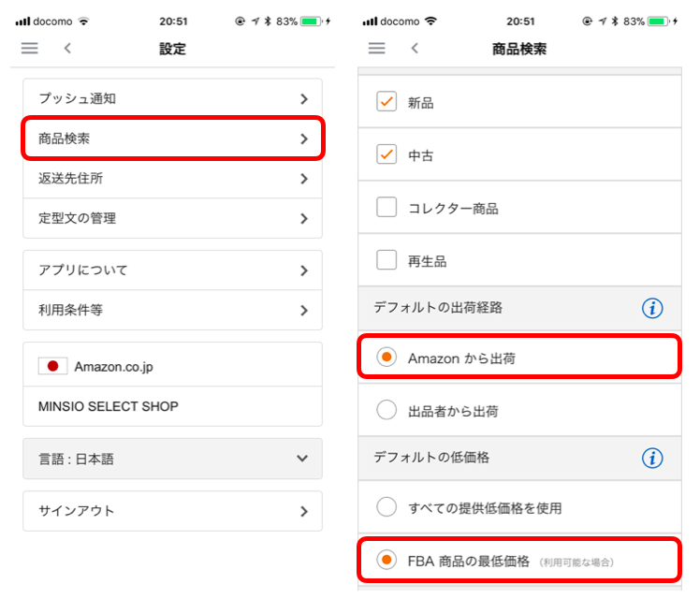Tap 商品検索 settings label

point(64,139)
